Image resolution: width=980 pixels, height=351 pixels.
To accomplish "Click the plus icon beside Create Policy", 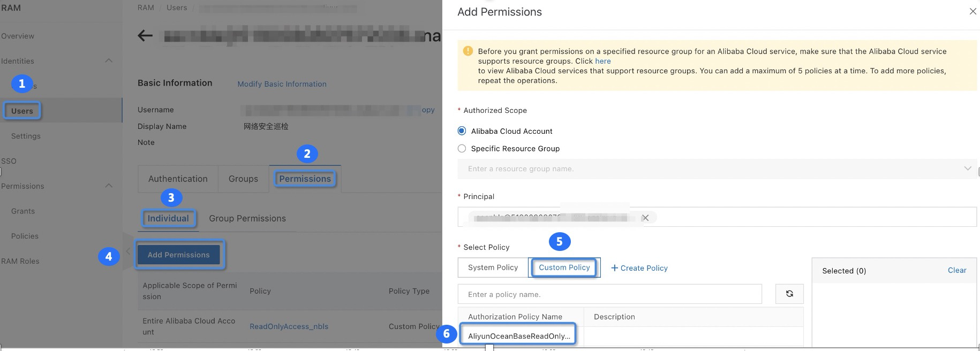I will coord(615,268).
